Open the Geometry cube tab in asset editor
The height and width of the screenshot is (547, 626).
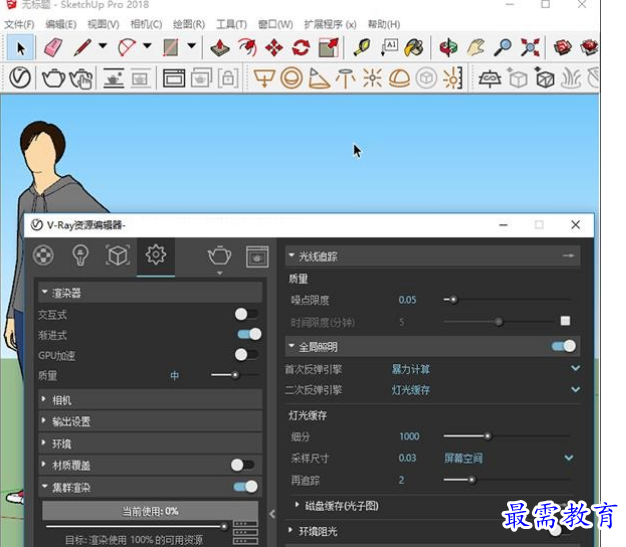pos(118,256)
